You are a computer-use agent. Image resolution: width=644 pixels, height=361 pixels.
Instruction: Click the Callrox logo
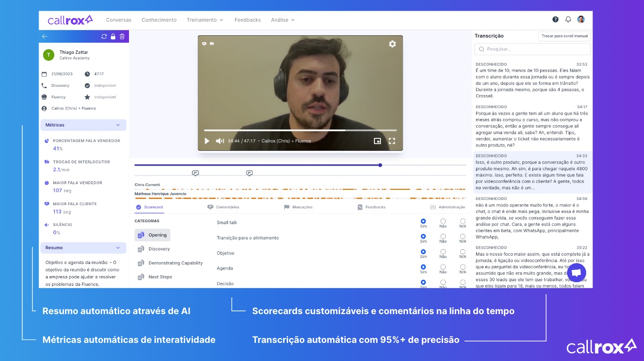(x=70, y=20)
